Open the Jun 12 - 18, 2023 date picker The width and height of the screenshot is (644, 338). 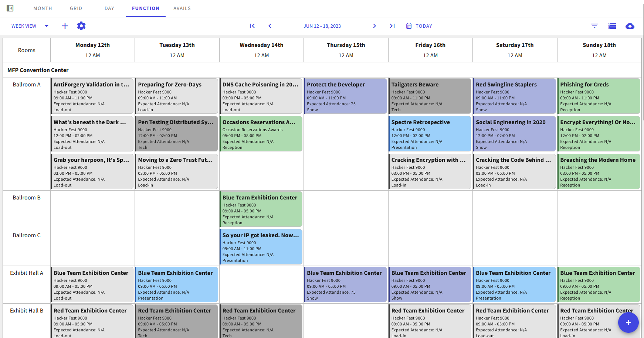pos(322,26)
